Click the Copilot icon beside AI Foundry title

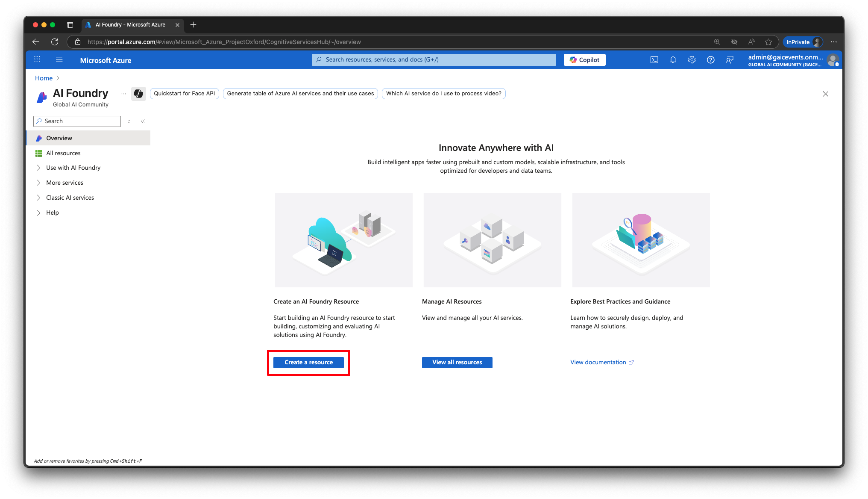coord(138,94)
